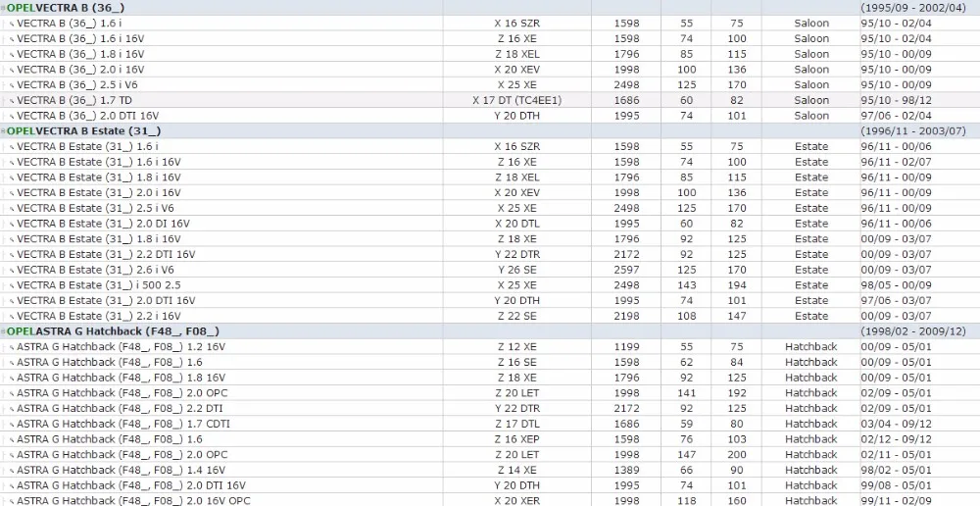
Task: Click engine code X 20 XER
Action: (516, 500)
